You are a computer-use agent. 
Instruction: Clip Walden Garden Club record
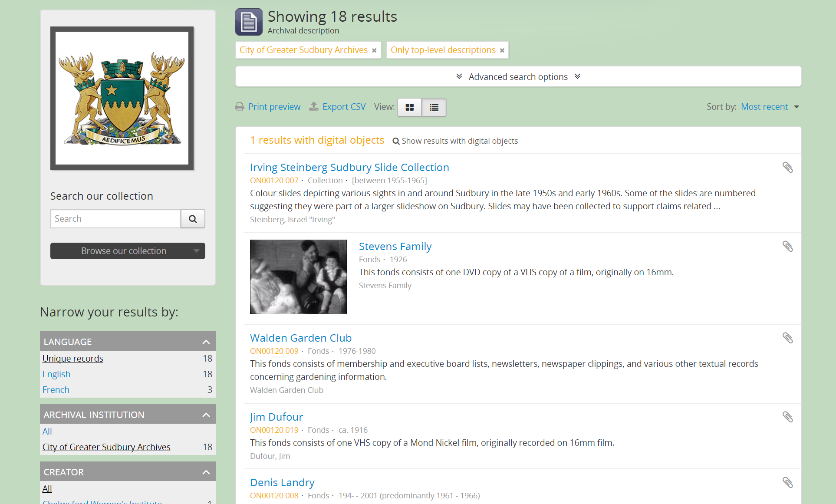point(787,338)
